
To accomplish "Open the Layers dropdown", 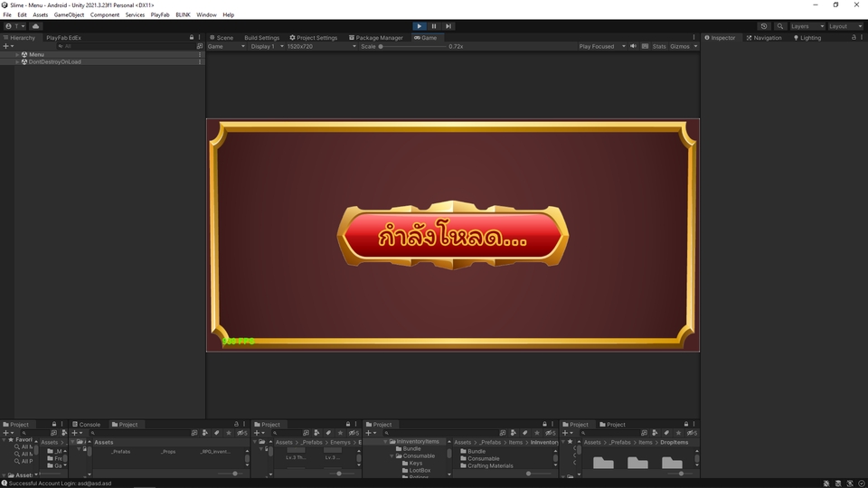I will coord(807,26).
